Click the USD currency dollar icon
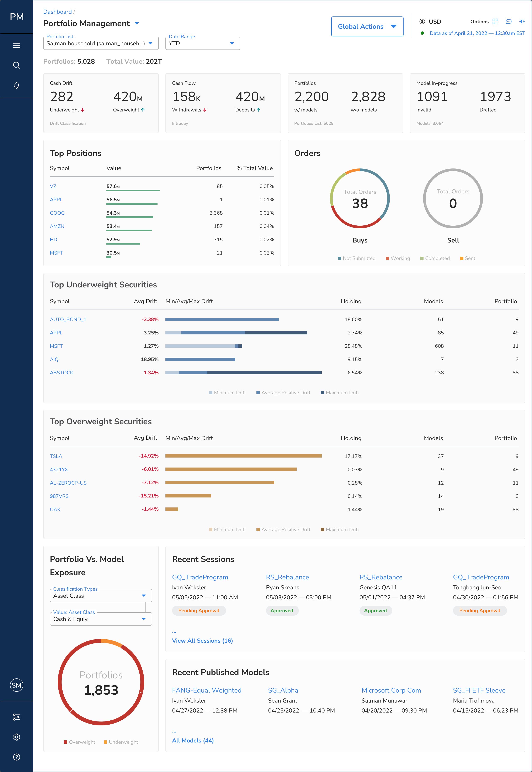 pos(422,22)
